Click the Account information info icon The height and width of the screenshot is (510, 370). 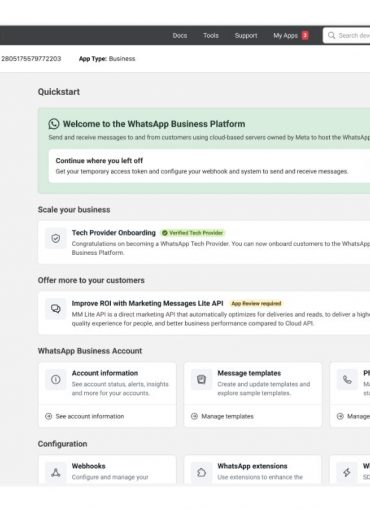[x=56, y=379]
